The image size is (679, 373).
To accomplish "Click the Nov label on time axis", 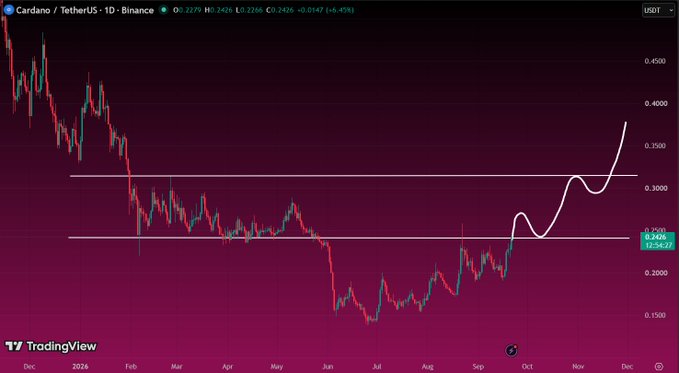I will [x=578, y=367].
